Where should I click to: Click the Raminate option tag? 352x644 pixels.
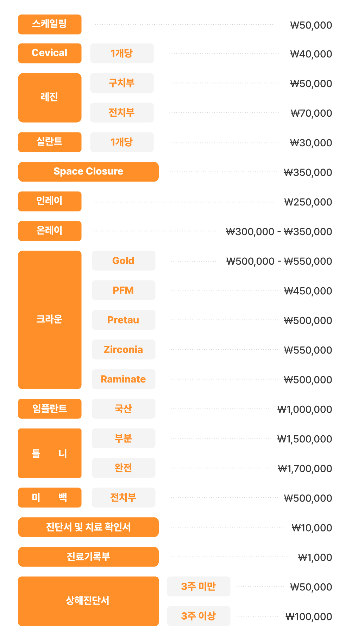pyautogui.click(x=124, y=379)
